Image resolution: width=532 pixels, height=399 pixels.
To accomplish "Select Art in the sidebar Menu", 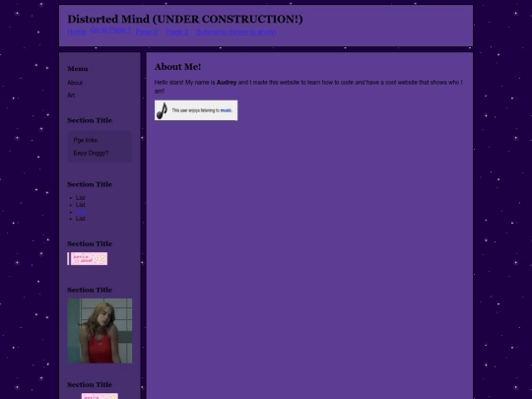I will click(71, 96).
